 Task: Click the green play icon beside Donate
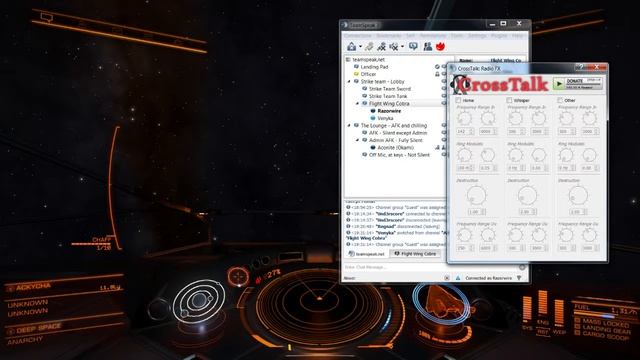point(558,84)
